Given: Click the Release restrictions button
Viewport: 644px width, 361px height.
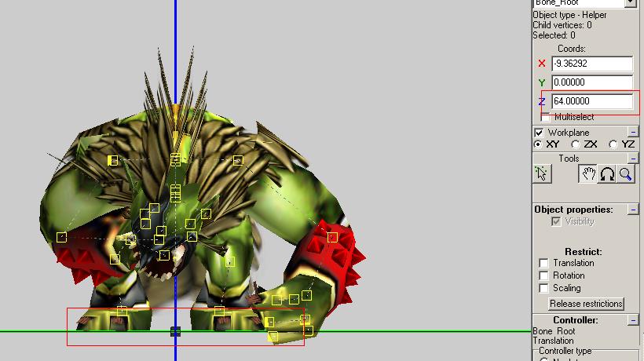Looking at the screenshot, I should [x=586, y=304].
